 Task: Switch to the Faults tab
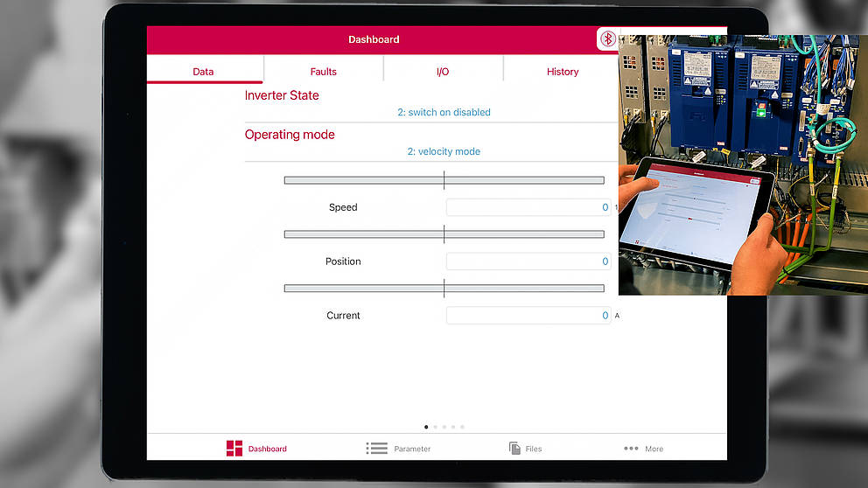pos(323,72)
